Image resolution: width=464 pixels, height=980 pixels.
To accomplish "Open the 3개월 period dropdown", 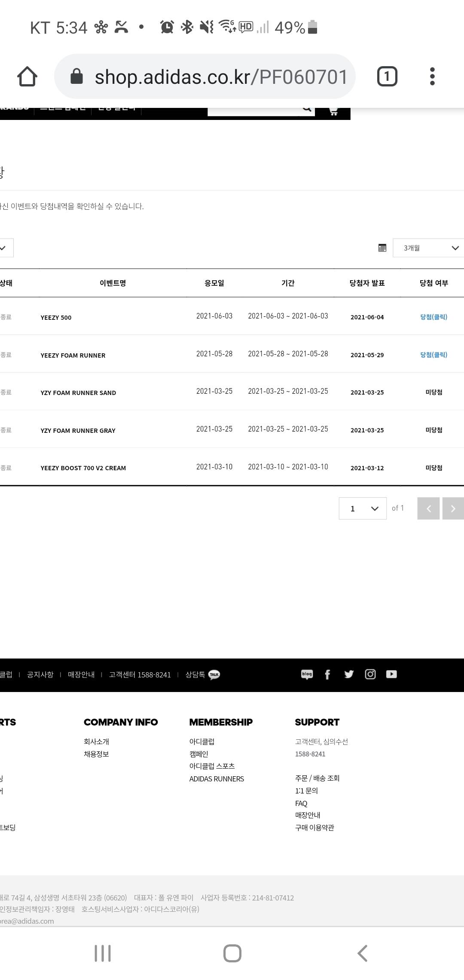I will [428, 248].
